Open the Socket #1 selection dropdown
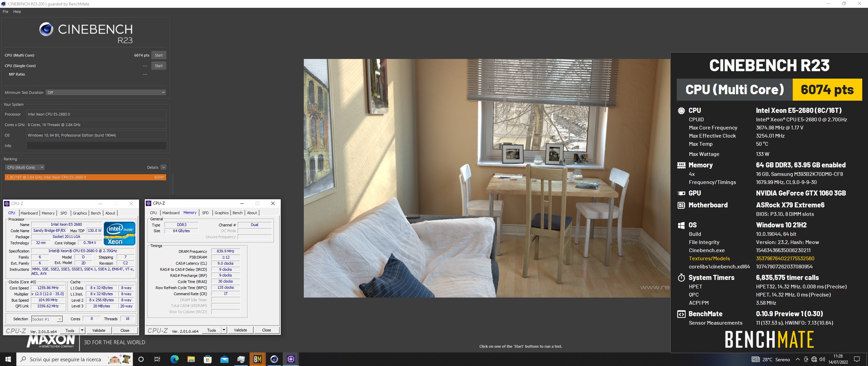Viewport: 868px width, 366px height. coord(47,319)
